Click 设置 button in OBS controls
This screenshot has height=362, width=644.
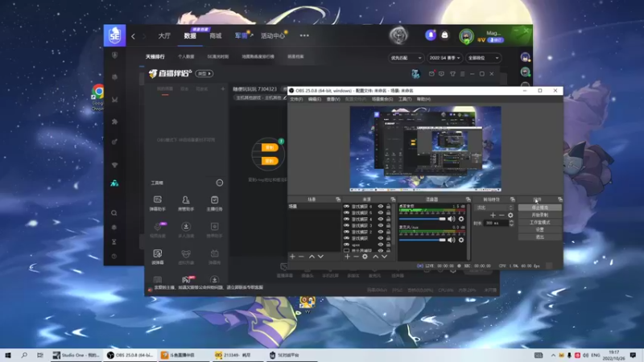click(x=539, y=230)
